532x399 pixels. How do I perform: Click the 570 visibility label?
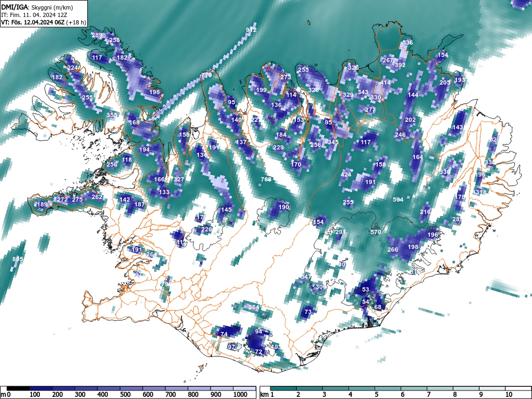[375, 232]
